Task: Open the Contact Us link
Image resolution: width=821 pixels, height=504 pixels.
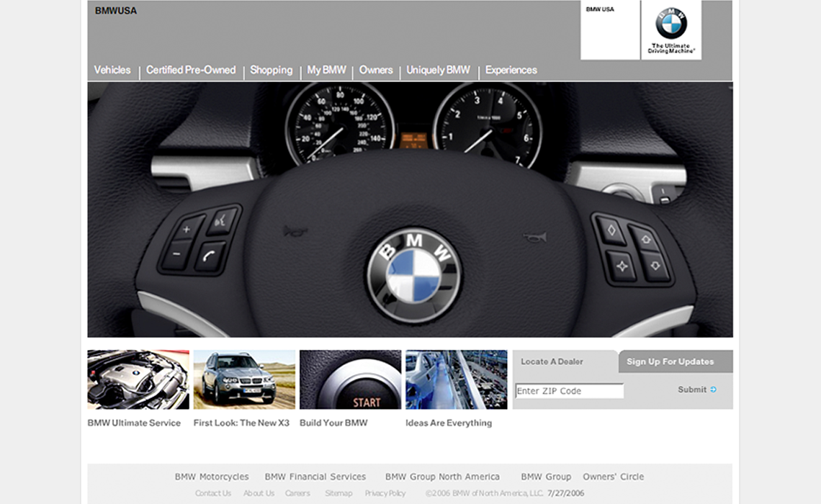Action: [x=212, y=493]
